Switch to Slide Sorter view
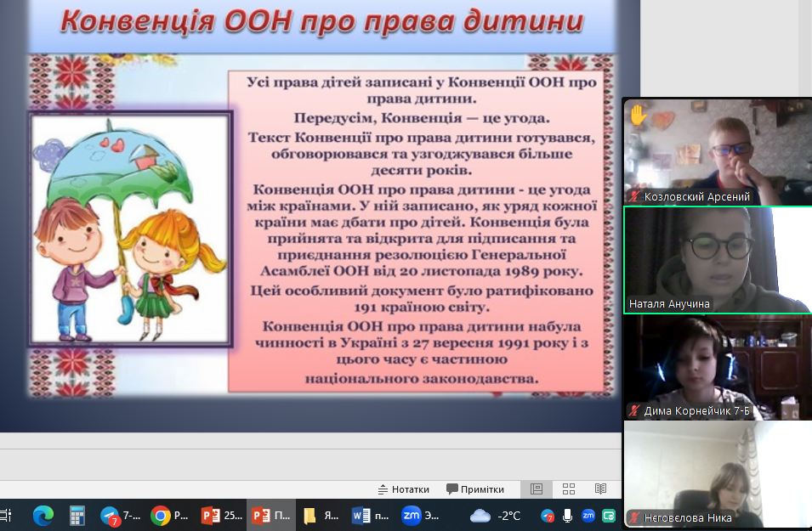812x531 pixels. [x=569, y=489]
